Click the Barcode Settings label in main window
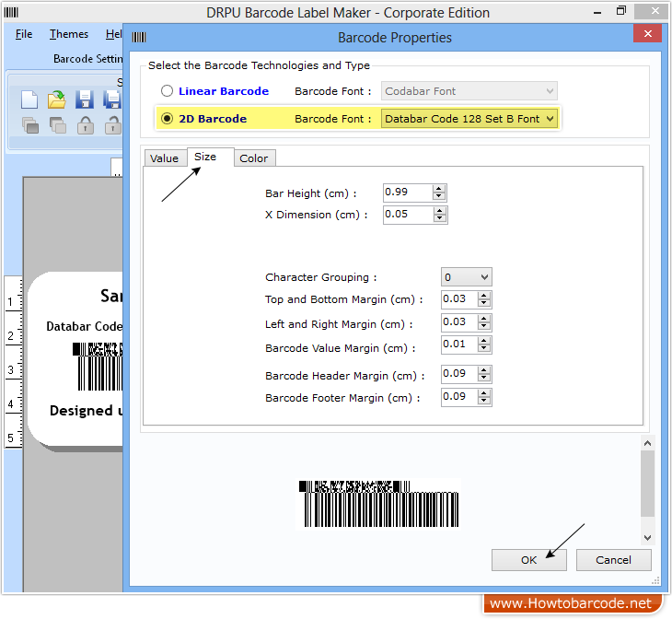Image resolution: width=672 pixels, height=619 pixels. [87, 59]
